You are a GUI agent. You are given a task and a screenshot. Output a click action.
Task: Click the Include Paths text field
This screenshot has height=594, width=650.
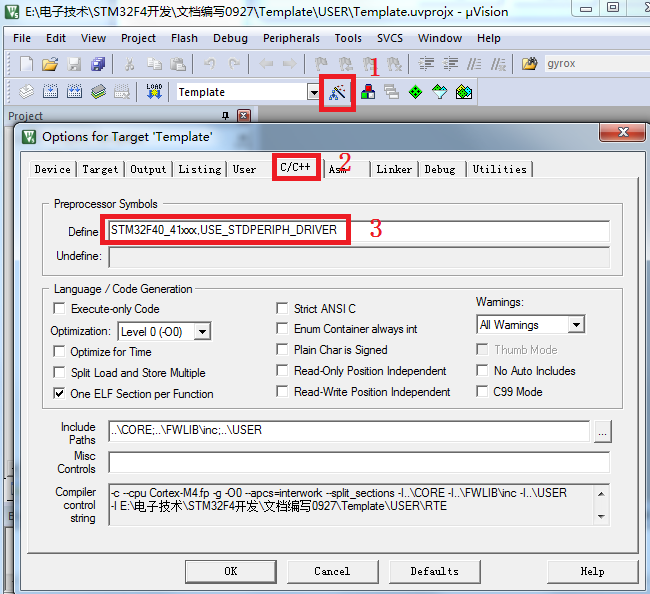coord(349,431)
